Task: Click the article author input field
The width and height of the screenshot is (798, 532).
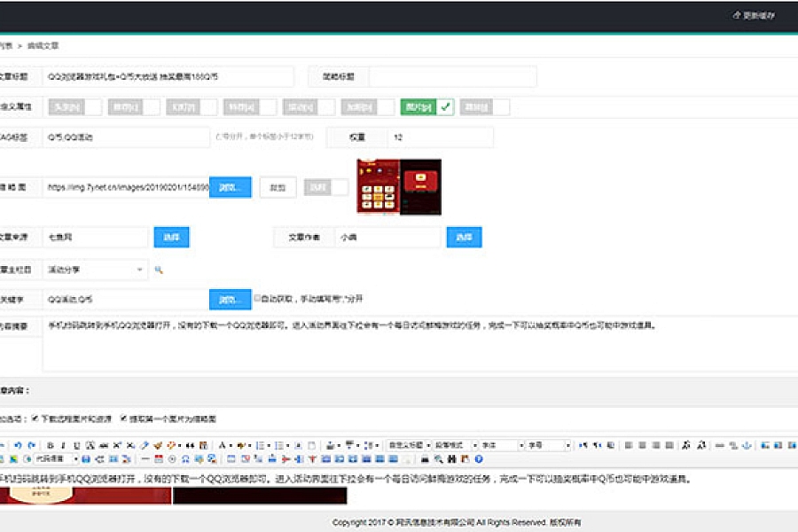Action: 387,238
